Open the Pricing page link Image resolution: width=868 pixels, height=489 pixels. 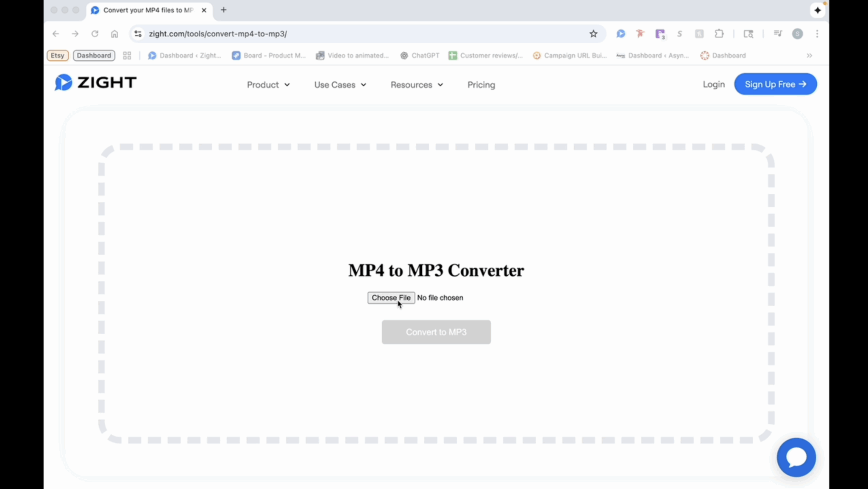coord(481,85)
